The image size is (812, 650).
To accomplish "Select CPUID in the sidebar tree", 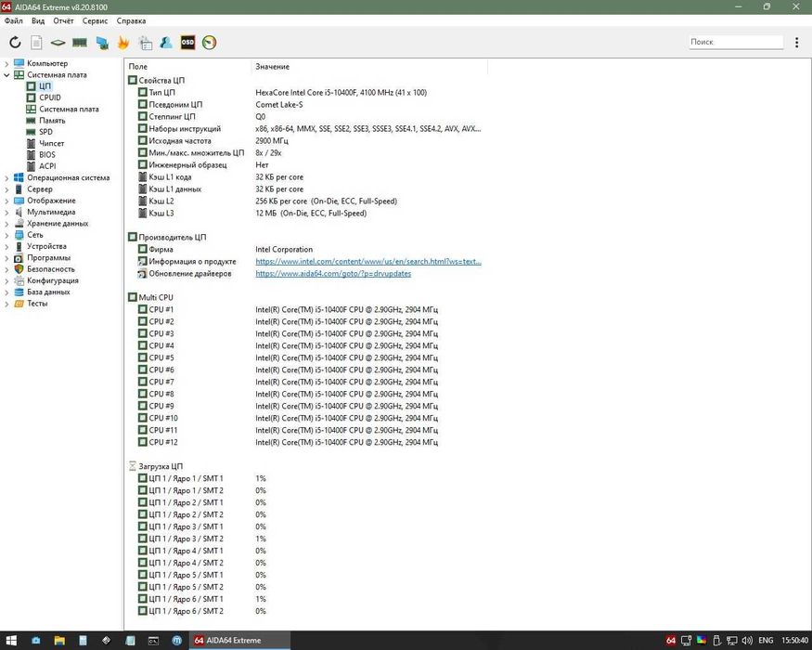I will click(x=50, y=97).
